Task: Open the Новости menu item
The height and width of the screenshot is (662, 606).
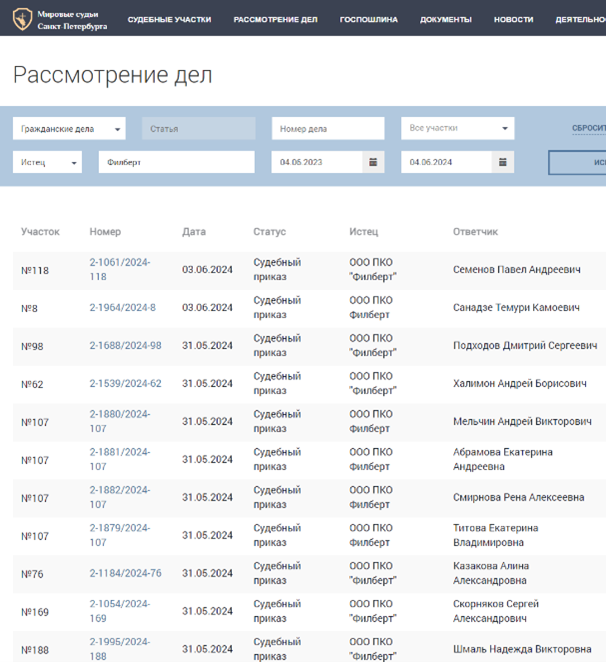Action: pyautogui.click(x=513, y=19)
